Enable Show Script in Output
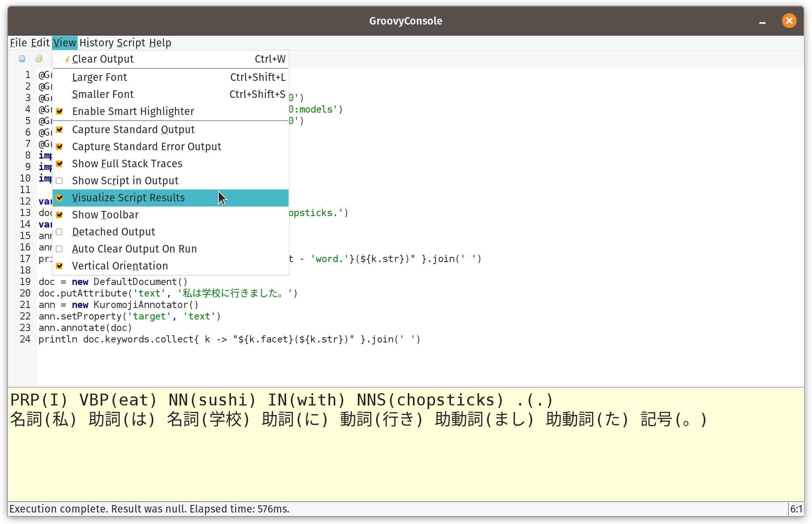812x524 pixels. click(125, 181)
